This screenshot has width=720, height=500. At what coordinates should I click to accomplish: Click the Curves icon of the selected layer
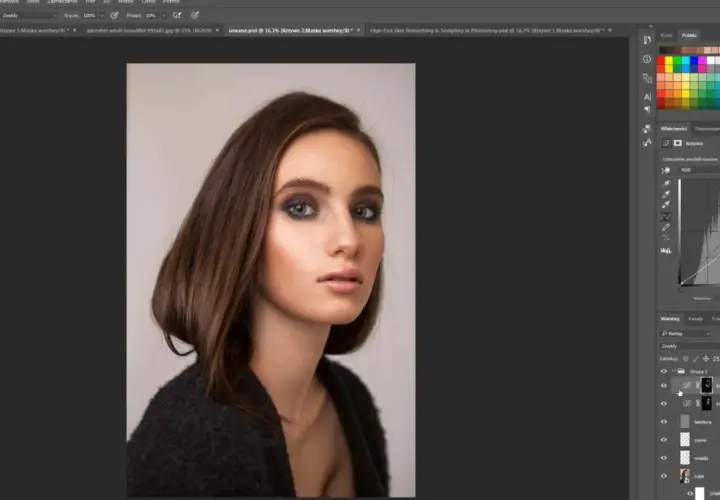pos(687,385)
